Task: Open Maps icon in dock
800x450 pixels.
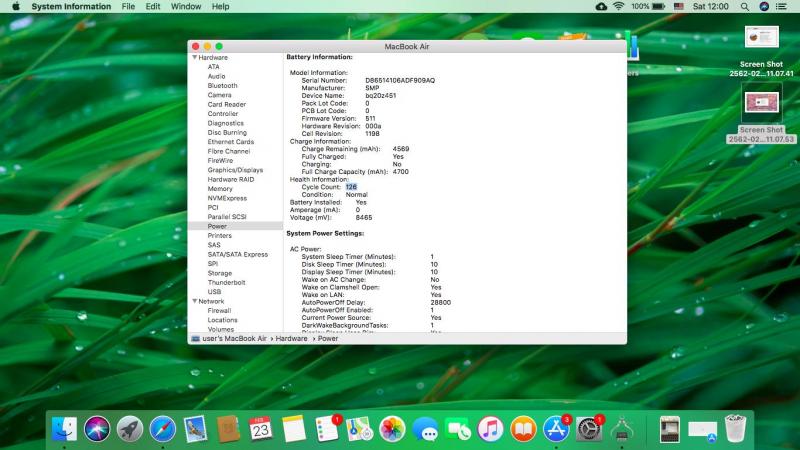Action: pos(359,429)
